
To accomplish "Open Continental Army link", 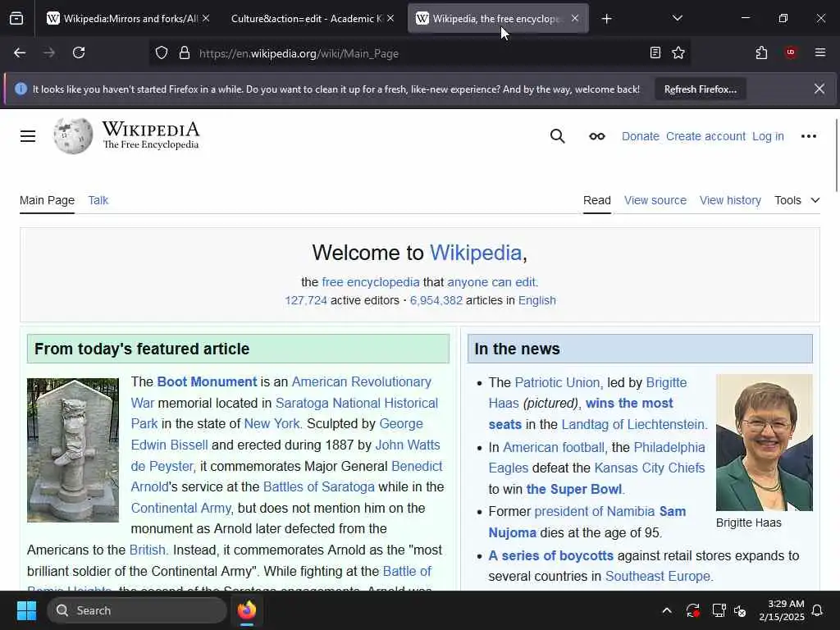I will 181,508.
